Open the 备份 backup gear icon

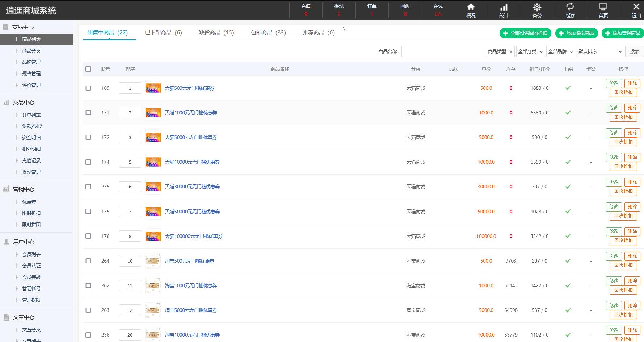click(x=537, y=7)
